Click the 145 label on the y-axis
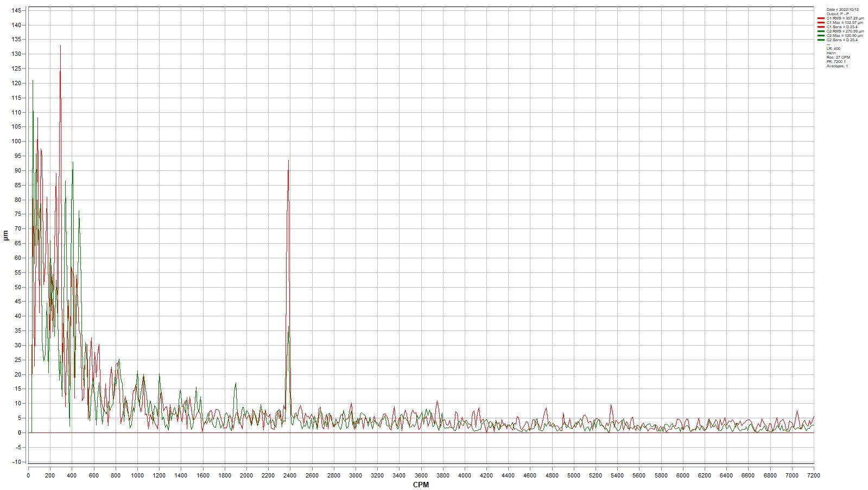The width and height of the screenshot is (868, 490). [x=16, y=10]
